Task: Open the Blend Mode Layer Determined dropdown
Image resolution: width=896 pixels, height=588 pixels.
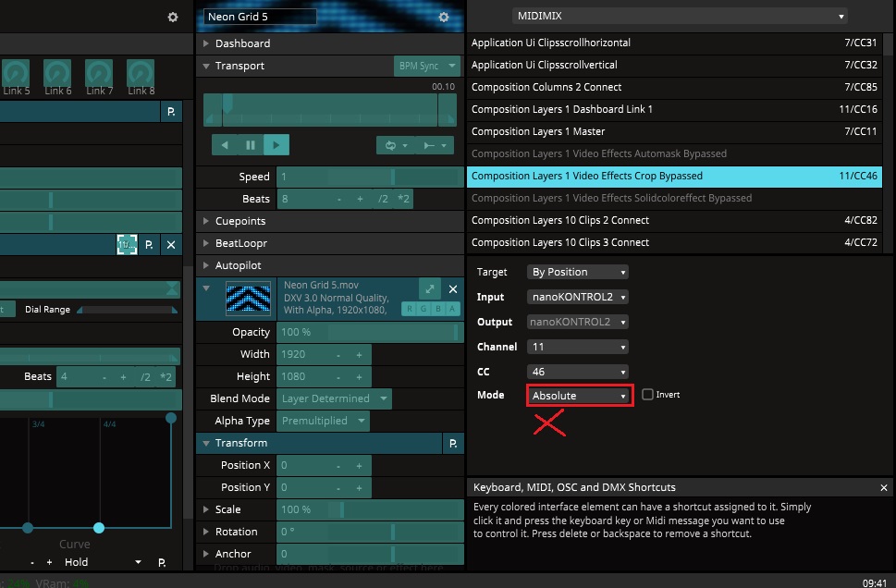Action: click(x=335, y=398)
